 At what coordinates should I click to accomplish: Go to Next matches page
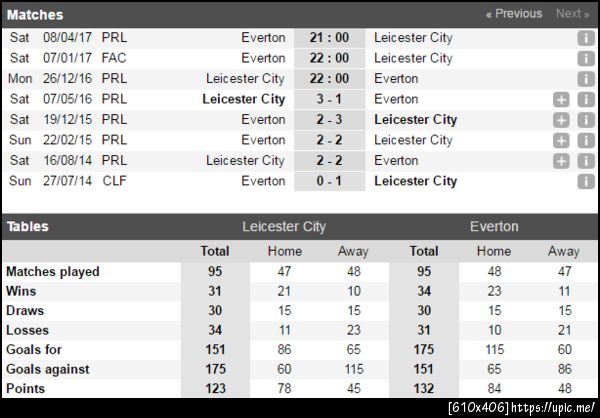point(571,14)
